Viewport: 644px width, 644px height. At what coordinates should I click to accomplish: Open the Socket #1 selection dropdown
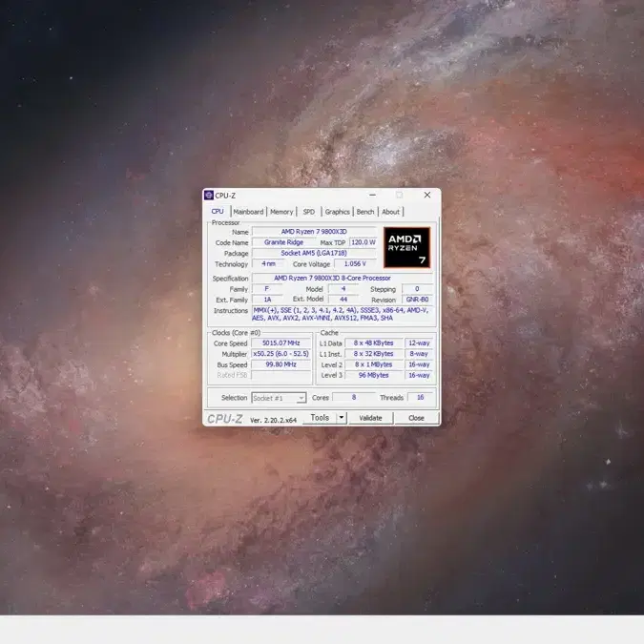pyautogui.click(x=279, y=398)
